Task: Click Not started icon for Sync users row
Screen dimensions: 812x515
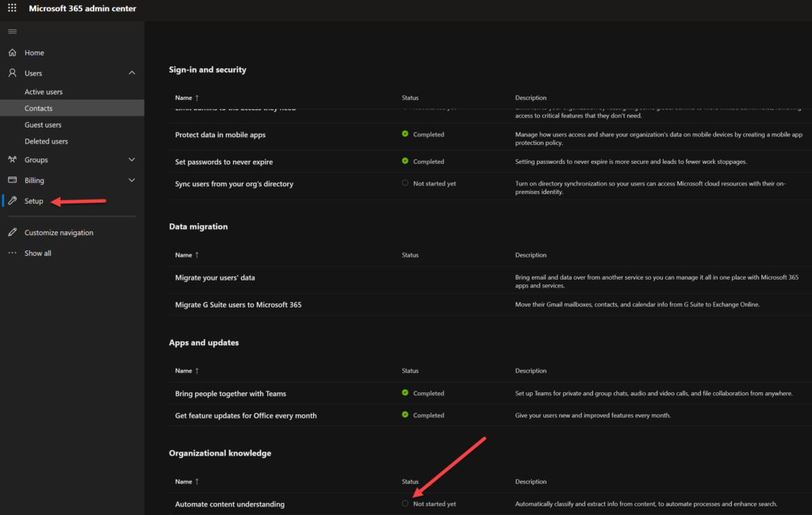Action: click(405, 183)
